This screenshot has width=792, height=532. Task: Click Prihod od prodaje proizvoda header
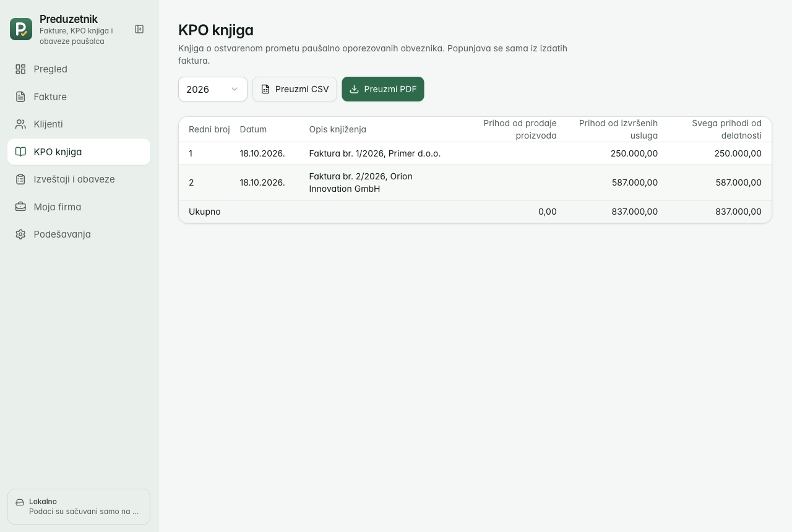(x=520, y=129)
